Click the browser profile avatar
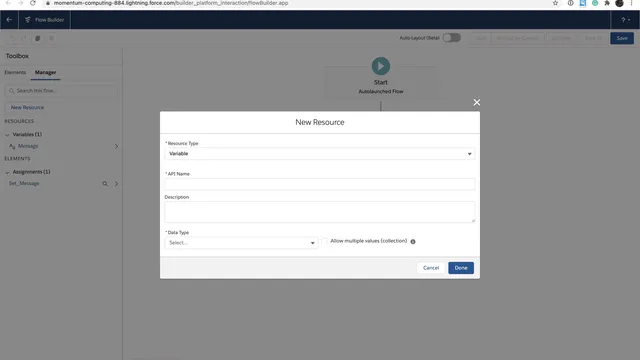The image size is (640, 360). tap(619, 3)
